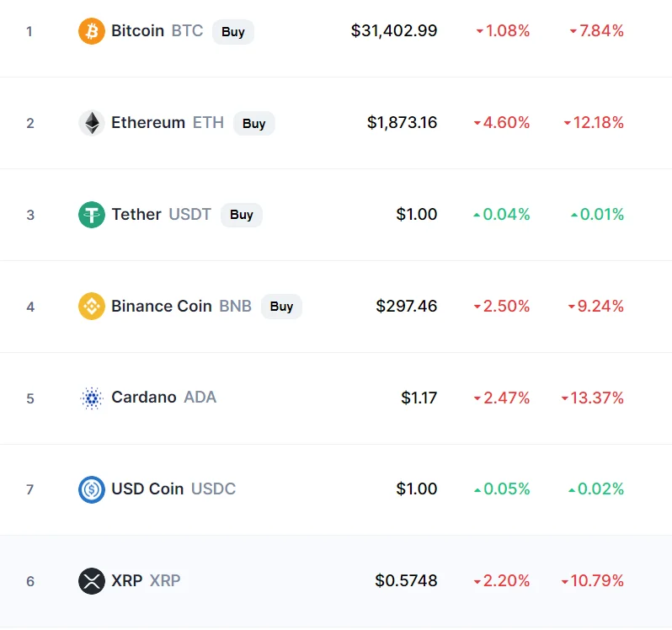Select the XRP price $0.5748
Viewport: 672px width, 630px height.
tap(406, 580)
